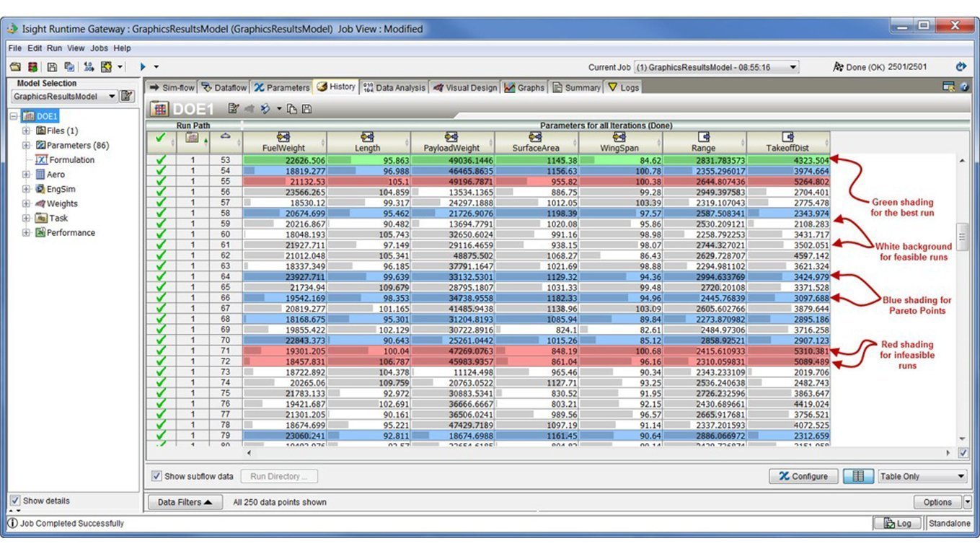Click the edit icon beside the Model Selection dropdown
The height and width of the screenshot is (554, 980).
127,97
